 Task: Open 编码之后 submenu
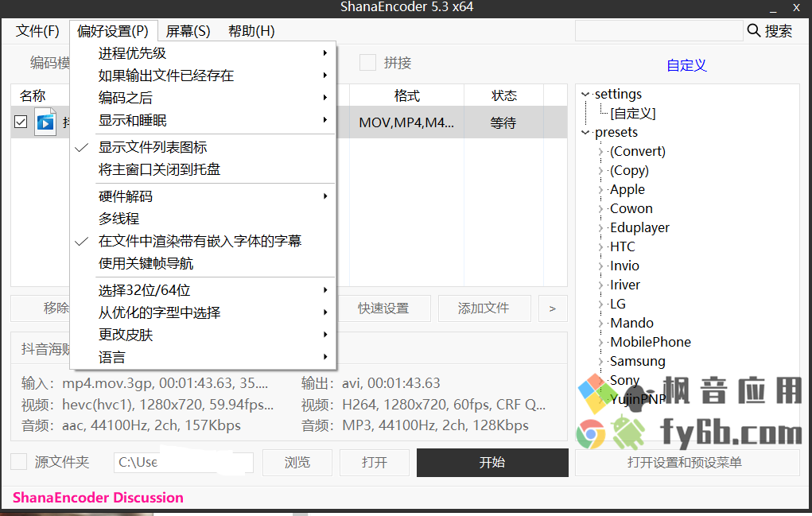(203, 98)
